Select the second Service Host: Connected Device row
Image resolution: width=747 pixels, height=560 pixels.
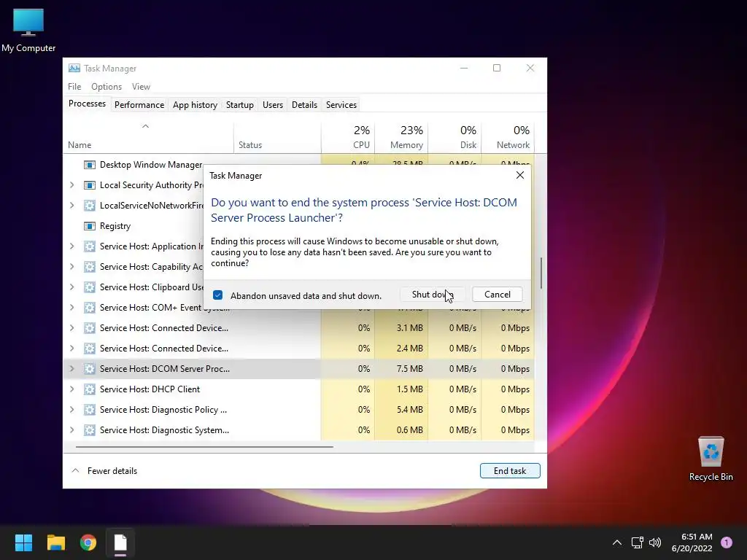pyautogui.click(x=298, y=349)
